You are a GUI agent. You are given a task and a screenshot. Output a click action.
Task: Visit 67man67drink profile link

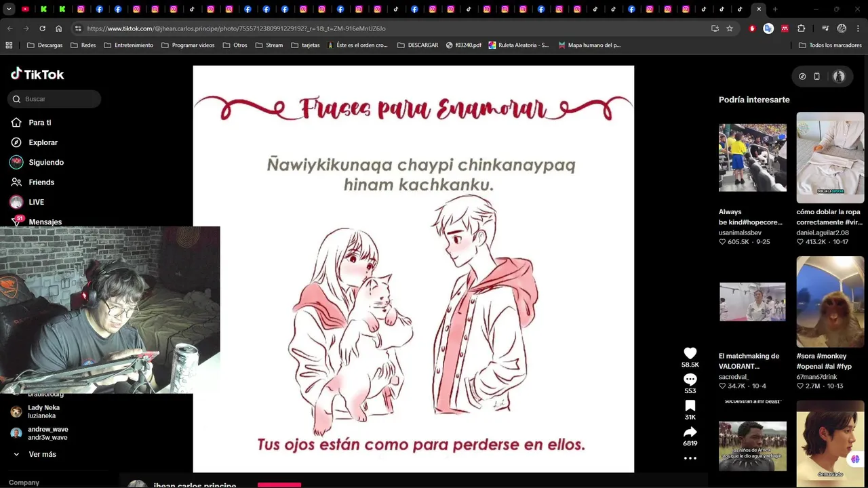point(816,377)
